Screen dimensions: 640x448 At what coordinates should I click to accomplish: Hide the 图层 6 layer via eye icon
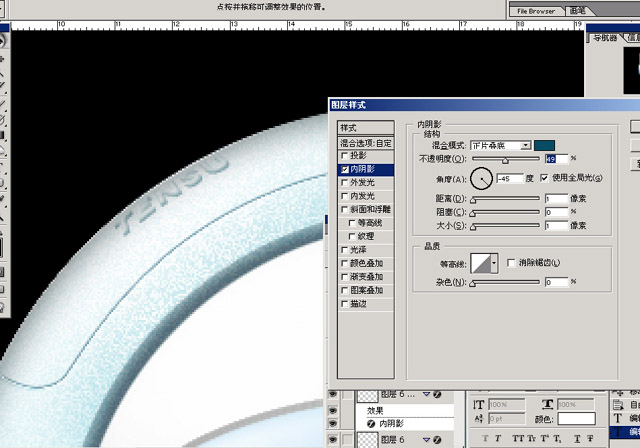coord(333,439)
